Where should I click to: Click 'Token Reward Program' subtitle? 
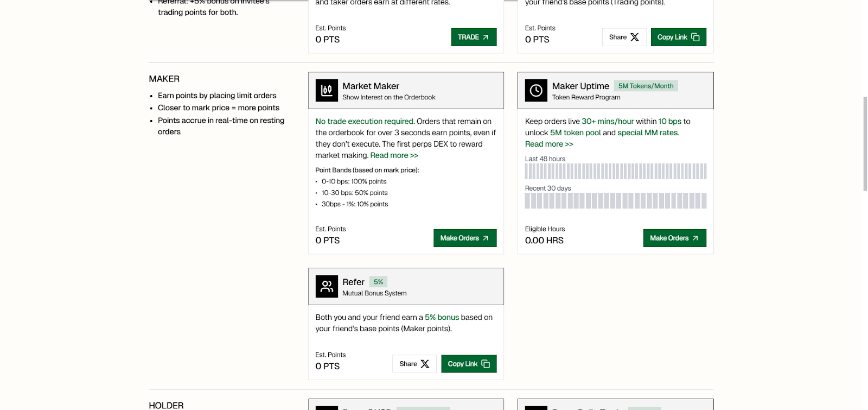point(586,97)
